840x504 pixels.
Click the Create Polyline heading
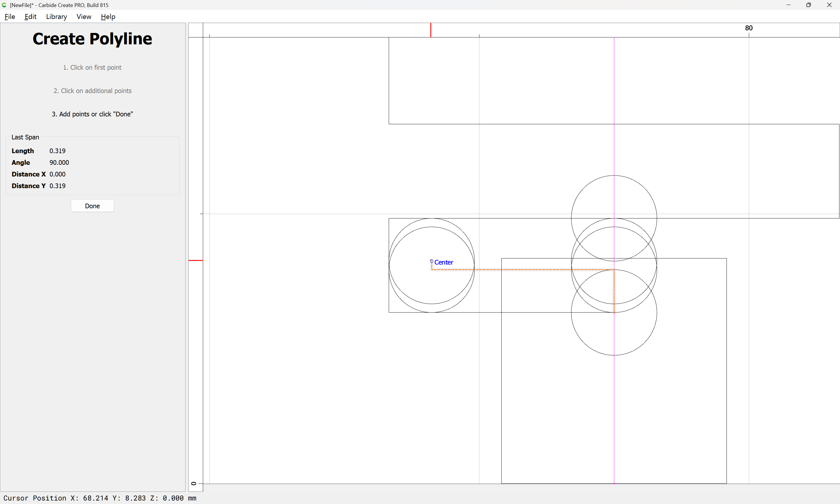click(92, 39)
